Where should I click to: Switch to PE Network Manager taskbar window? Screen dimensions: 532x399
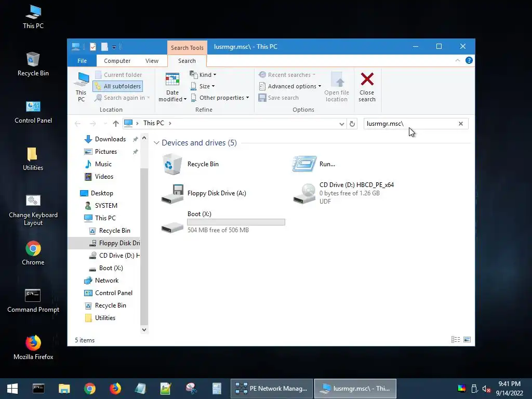[272, 389]
